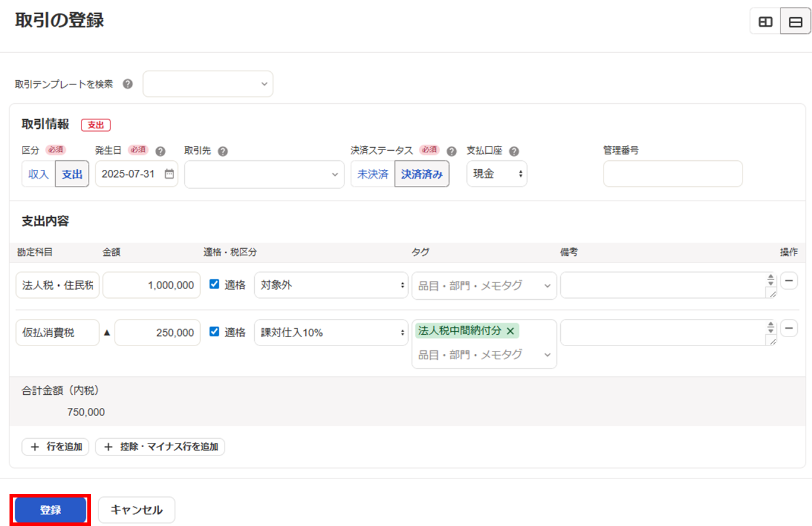
Task: Open the 支払口座 dropdown showing 現金
Action: point(497,175)
